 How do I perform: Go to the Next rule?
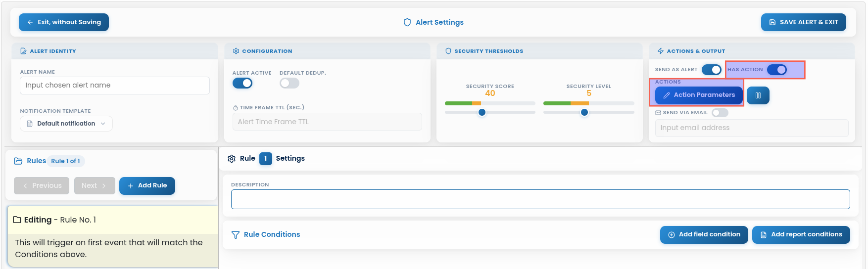(x=95, y=186)
